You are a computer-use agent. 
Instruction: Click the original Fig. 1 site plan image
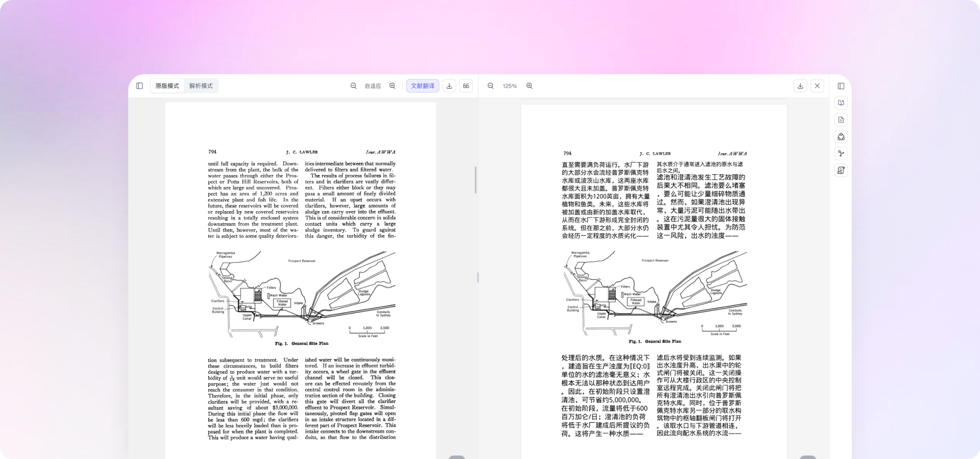click(302, 293)
